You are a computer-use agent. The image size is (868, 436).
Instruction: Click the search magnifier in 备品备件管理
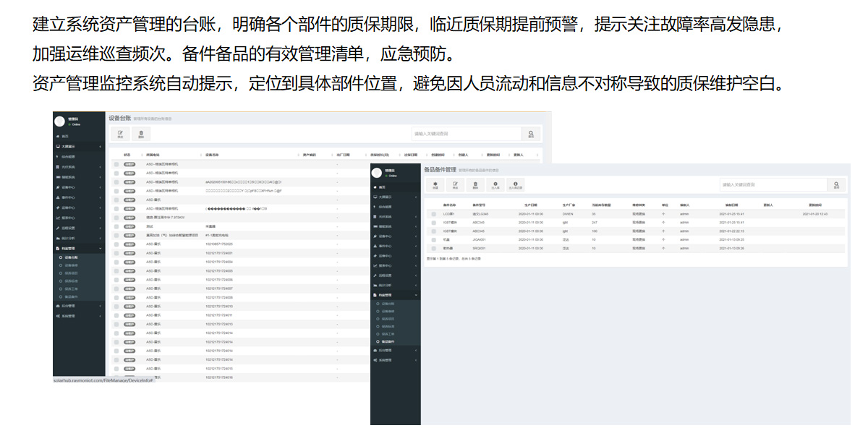click(836, 185)
